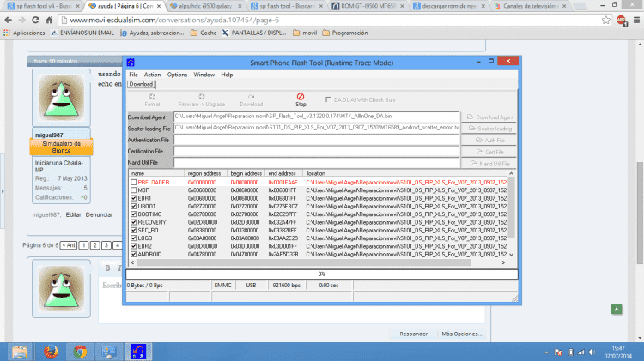This screenshot has width=644, height=361.
Task: Click the red Stop icon
Action: [301, 96]
